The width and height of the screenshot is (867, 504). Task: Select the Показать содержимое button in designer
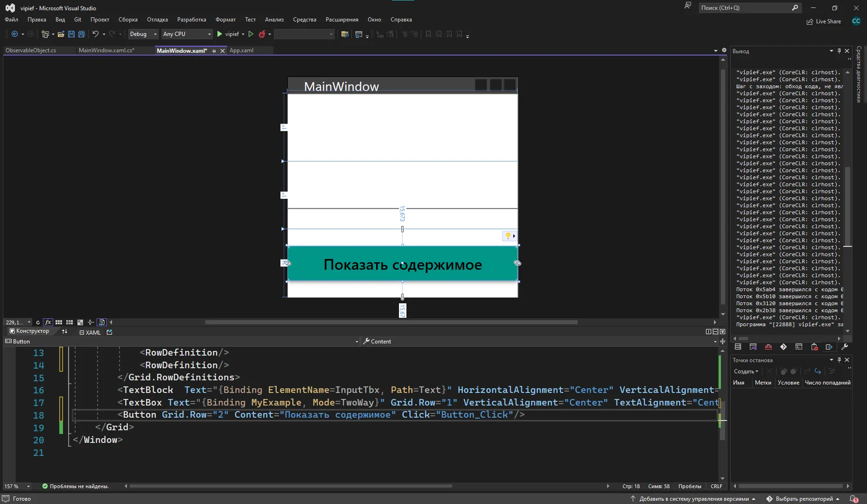(403, 264)
